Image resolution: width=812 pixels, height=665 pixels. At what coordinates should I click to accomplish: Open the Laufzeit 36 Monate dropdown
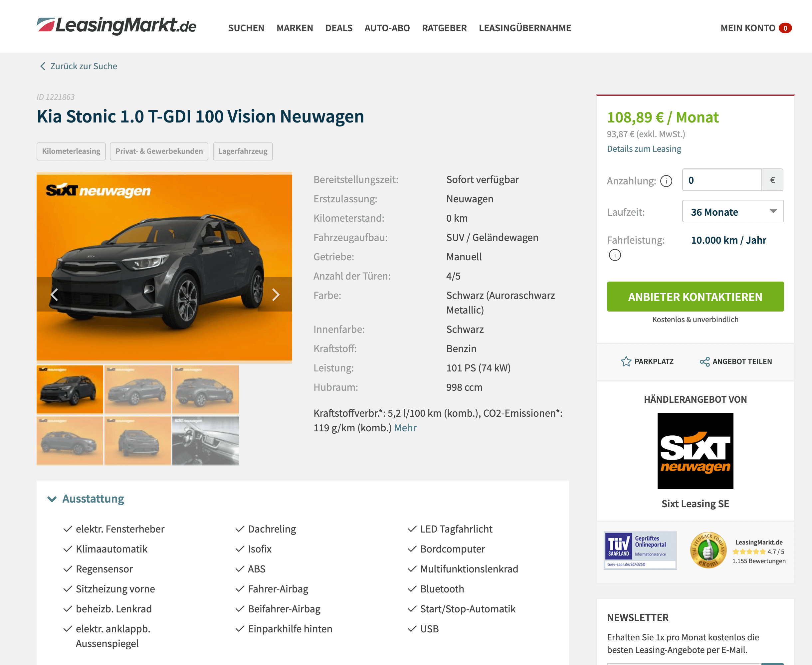(x=733, y=211)
